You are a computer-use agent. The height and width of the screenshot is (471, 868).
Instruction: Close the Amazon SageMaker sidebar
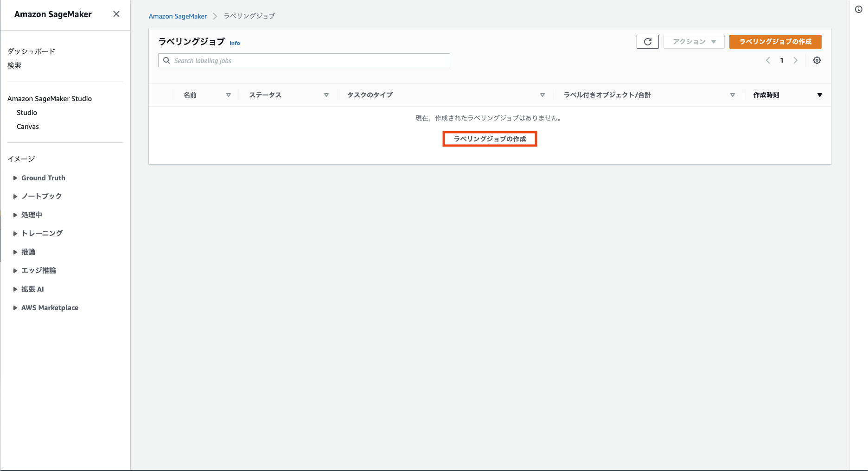(116, 14)
